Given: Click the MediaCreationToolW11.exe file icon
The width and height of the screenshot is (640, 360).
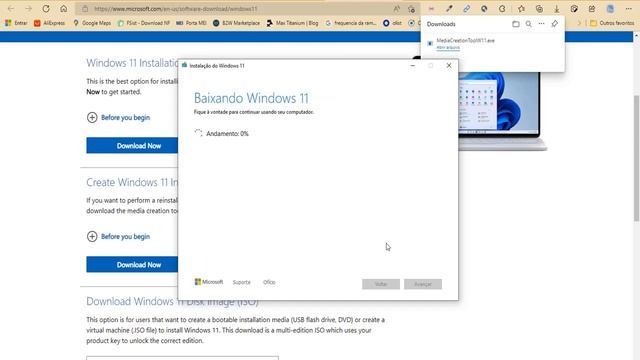Looking at the screenshot, I should 430,43.
